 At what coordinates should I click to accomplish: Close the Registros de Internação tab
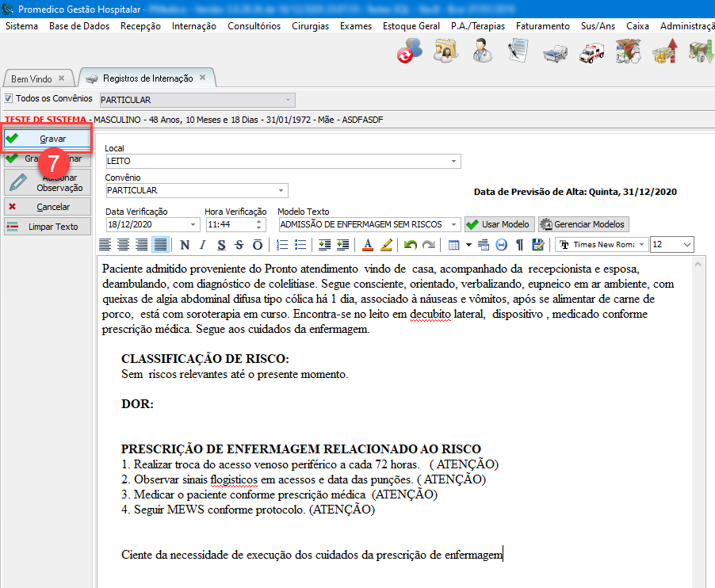(x=202, y=78)
